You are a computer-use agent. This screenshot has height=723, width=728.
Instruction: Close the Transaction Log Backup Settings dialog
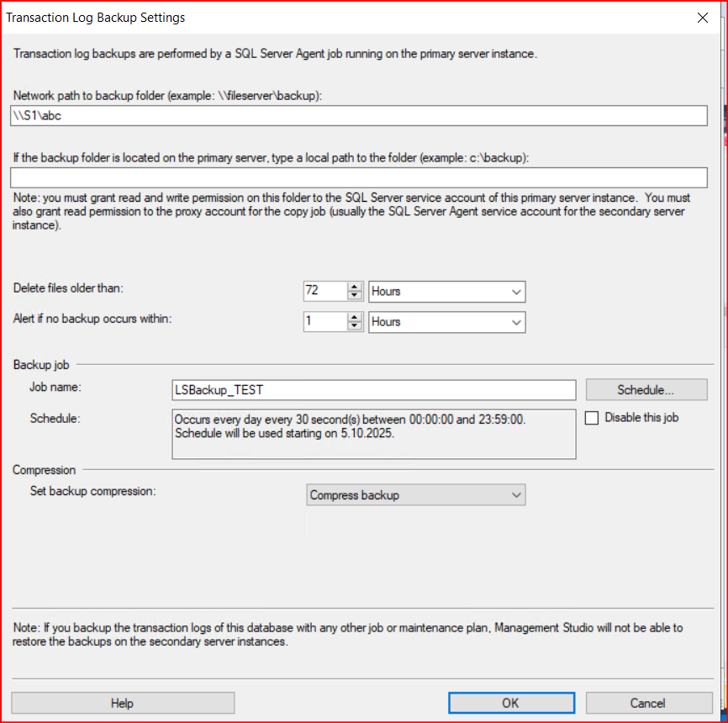coord(702,18)
